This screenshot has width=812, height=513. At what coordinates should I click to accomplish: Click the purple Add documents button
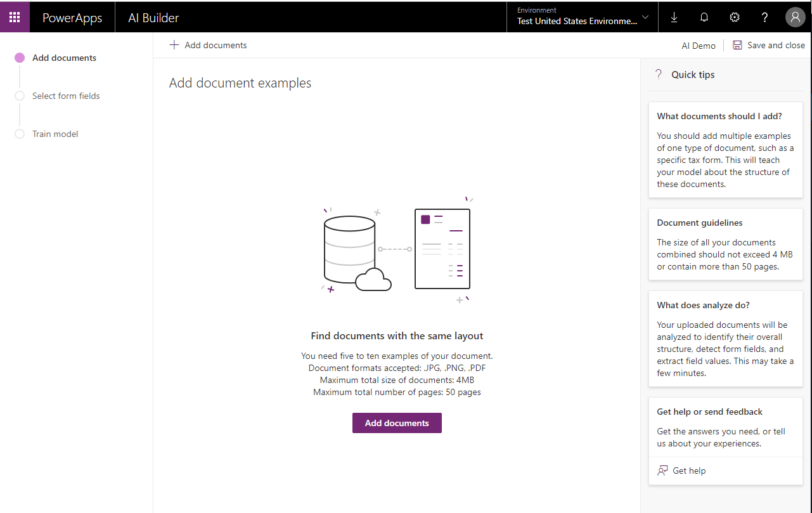(x=397, y=423)
